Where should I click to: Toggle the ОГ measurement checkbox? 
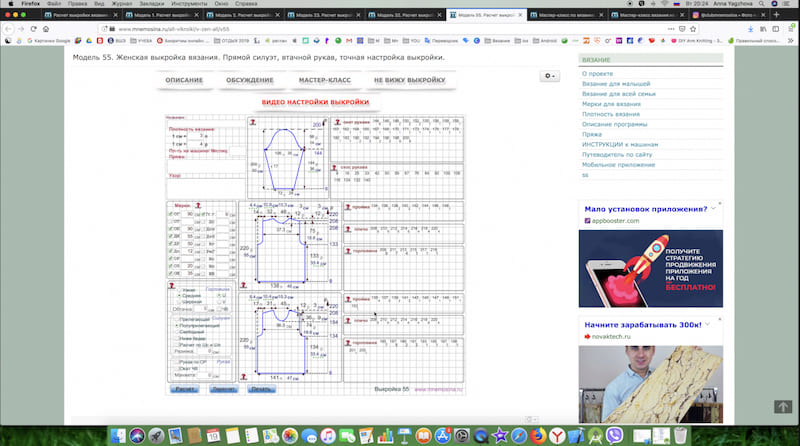coord(171,214)
